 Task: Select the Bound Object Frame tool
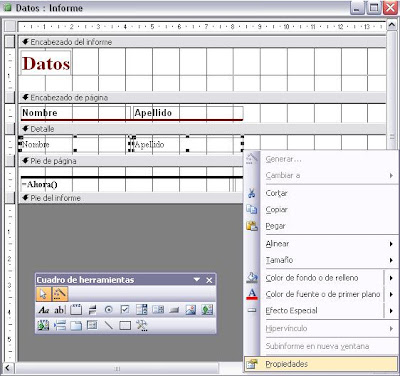(x=43, y=326)
